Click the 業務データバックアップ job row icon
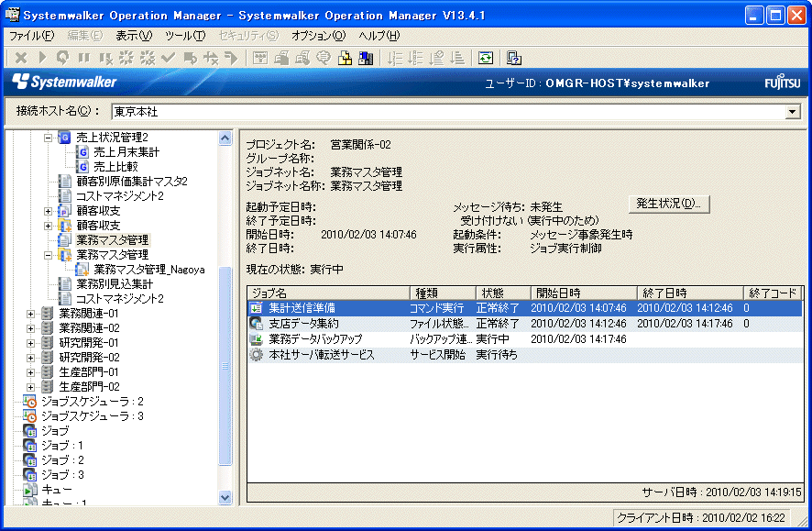The height and width of the screenshot is (531, 812). click(x=256, y=338)
